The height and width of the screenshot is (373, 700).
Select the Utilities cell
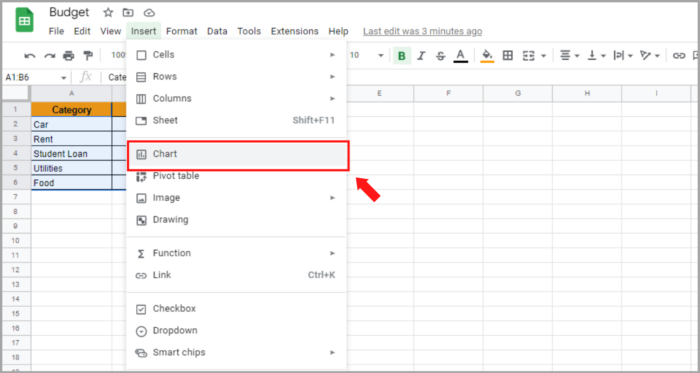(x=71, y=168)
